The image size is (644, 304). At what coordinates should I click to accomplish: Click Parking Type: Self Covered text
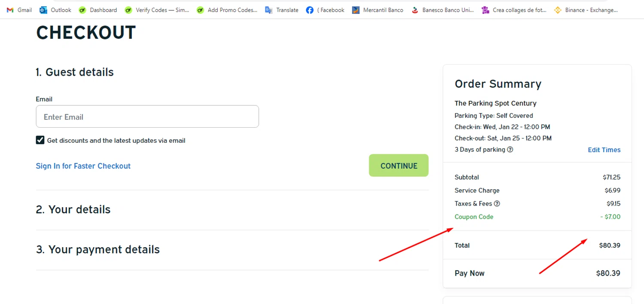pyautogui.click(x=494, y=116)
